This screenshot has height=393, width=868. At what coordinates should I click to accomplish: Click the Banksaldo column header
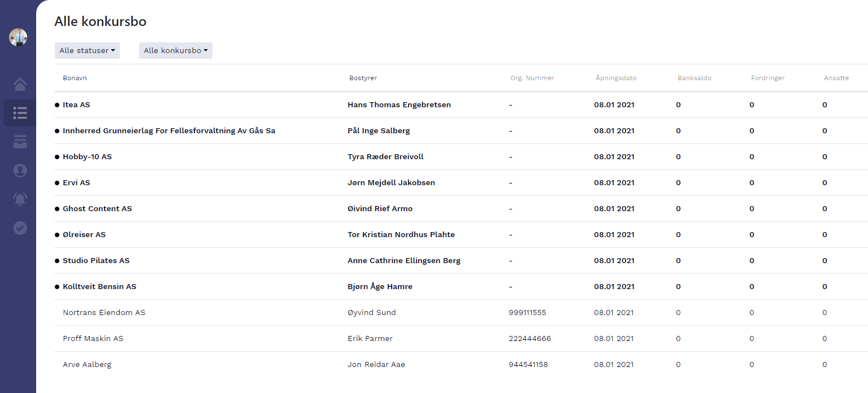tap(694, 78)
